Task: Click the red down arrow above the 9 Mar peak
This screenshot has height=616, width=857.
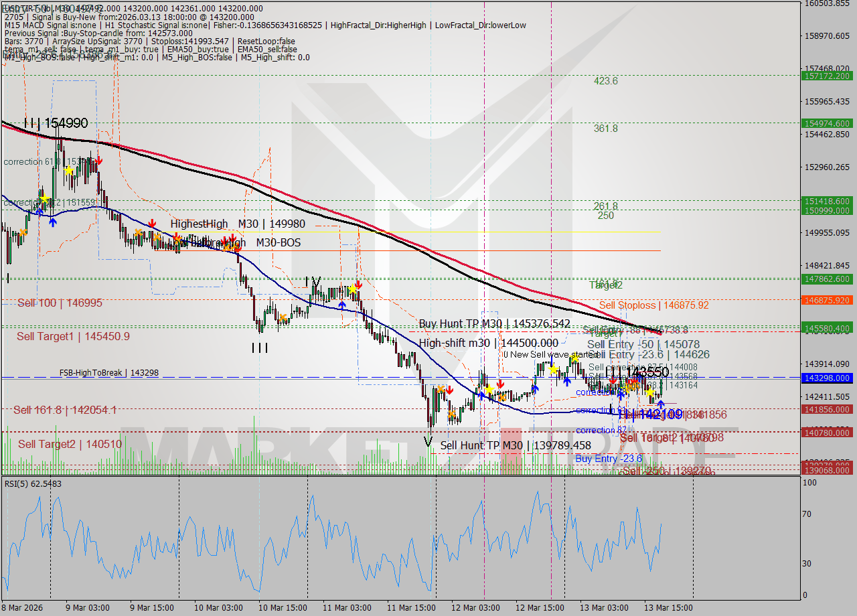Action: pyautogui.click(x=98, y=161)
